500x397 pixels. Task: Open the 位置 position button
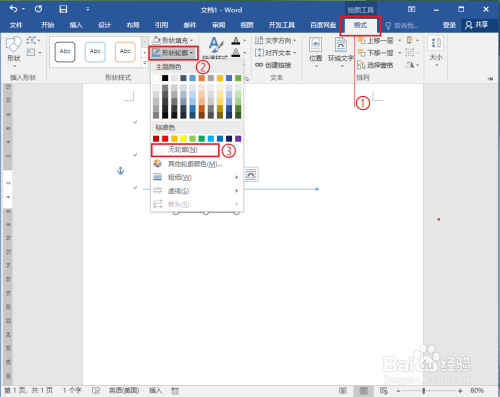[x=316, y=52]
